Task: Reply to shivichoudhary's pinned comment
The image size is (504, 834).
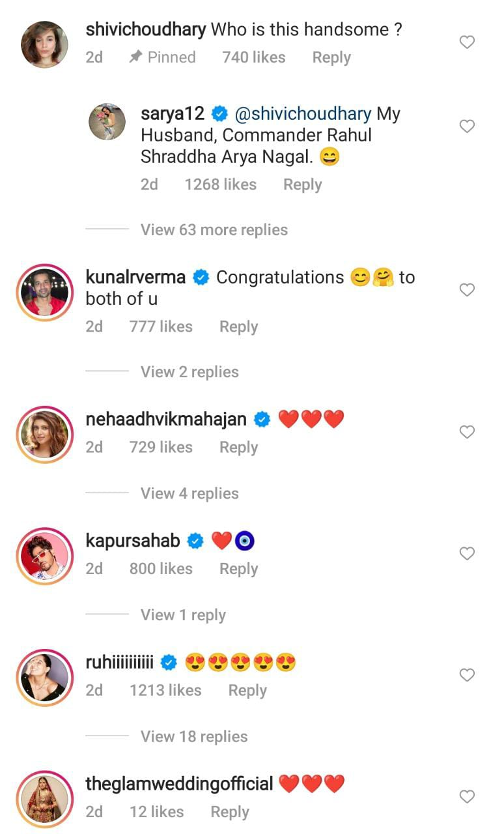Action: click(331, 57)
